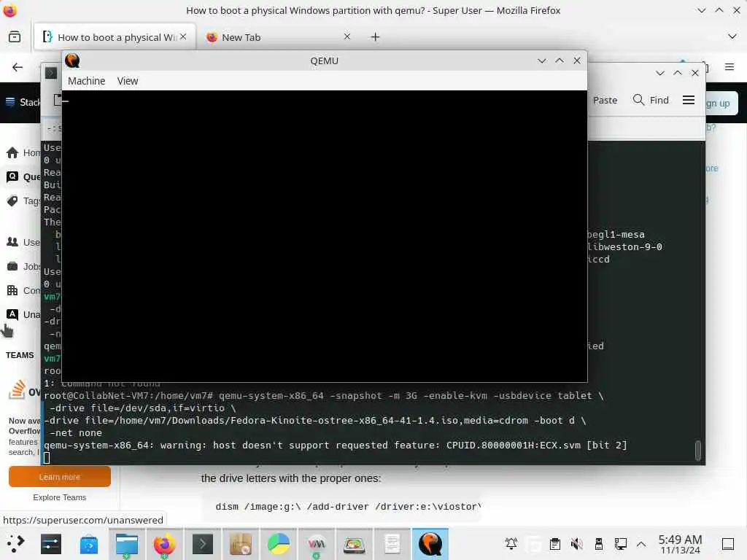Open the Discover software center taskbar icon
747x560 pixels.
(88, 544)
